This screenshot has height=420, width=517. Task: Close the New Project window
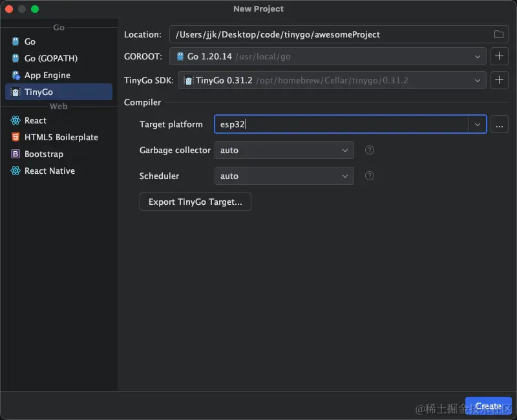pos(9,9)
